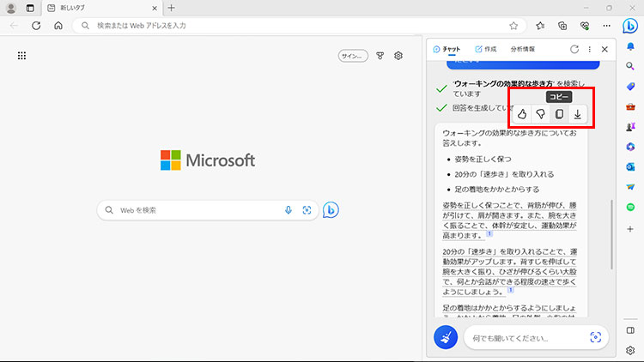Click the Copy icon on the chat response
The height and width of the screenshot is (362, 644).
[x=559, y=114]
